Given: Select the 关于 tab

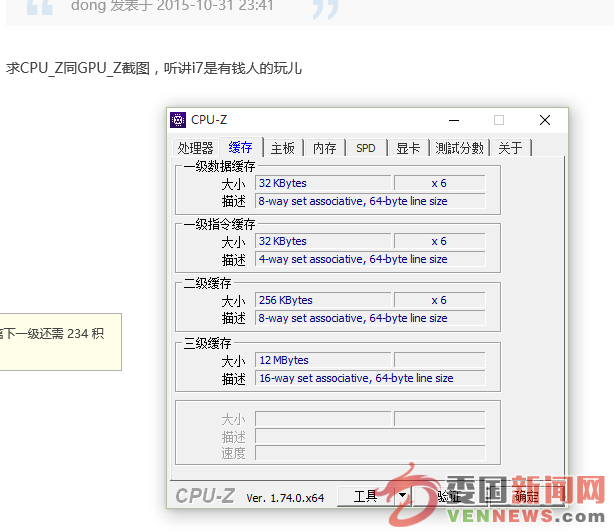Looking at the screenshot, I should [x=510, y=148].
